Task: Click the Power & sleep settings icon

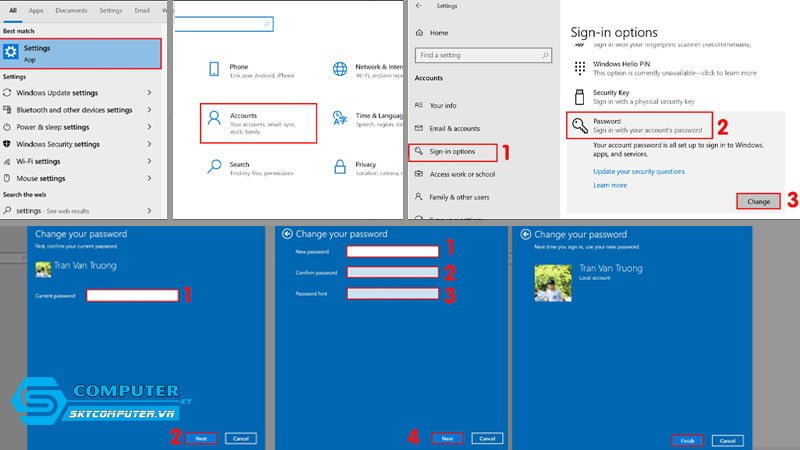Action: [7, 127]
